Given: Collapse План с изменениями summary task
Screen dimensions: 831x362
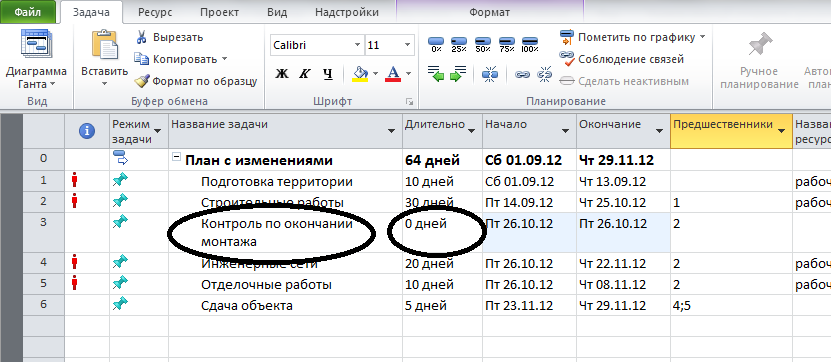Looking at the screenshot, I should point(176,157).
